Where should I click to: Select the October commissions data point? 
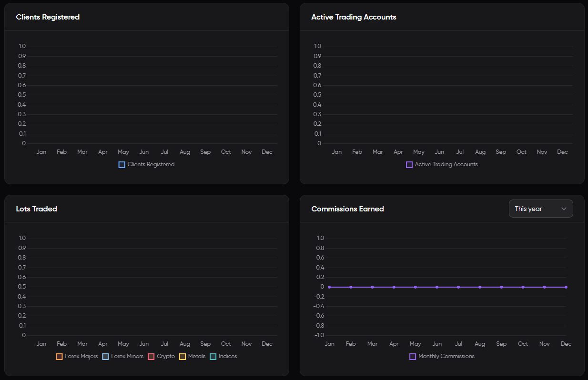523,287
